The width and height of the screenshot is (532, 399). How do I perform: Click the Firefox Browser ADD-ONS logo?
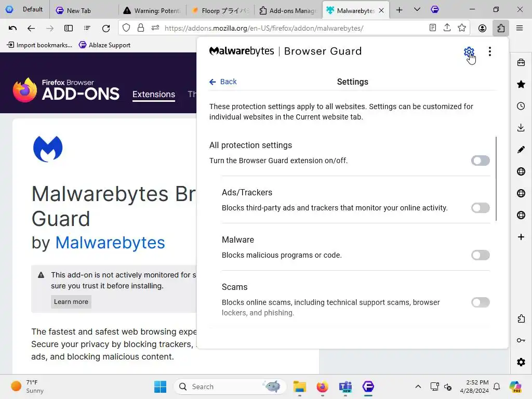tap(66, 90)
